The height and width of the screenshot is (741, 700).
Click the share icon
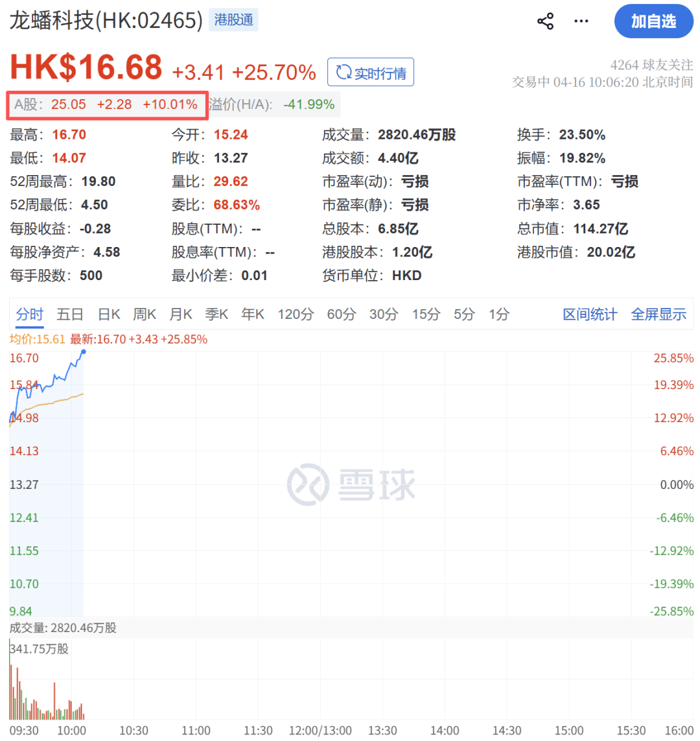545,21
